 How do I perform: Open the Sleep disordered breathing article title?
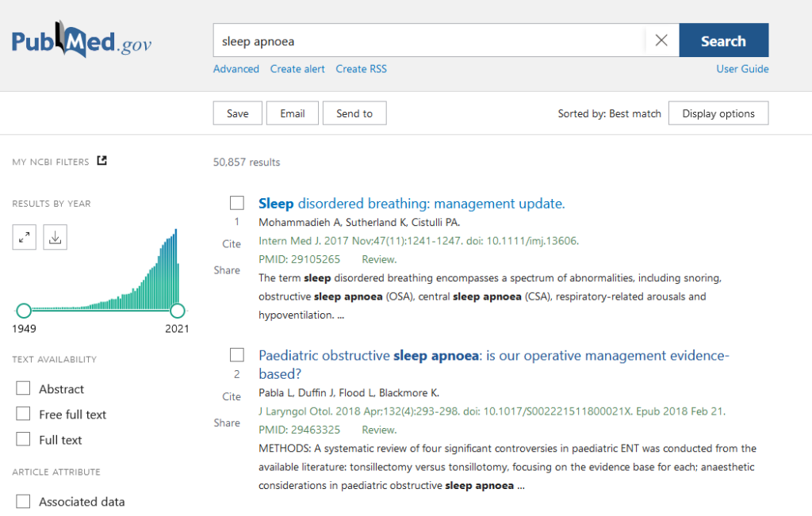[x=412, y=204]
